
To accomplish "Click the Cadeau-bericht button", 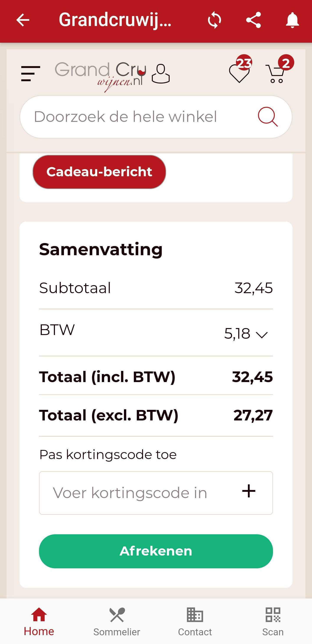I will pyautogui.click(x=99, y=172).
